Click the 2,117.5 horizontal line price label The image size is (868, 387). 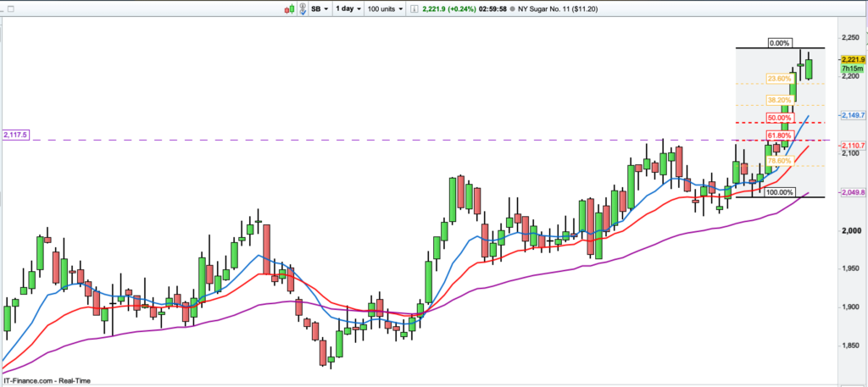point(16,135)
